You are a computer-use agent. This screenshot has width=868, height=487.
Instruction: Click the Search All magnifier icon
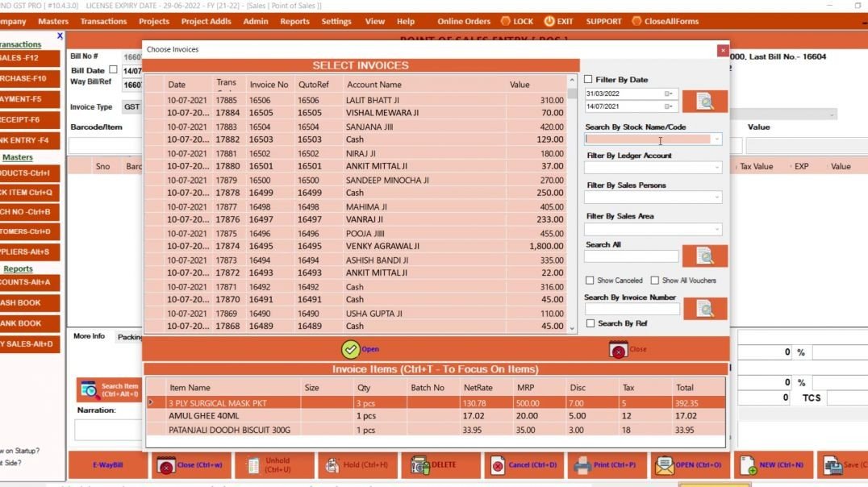703,256
